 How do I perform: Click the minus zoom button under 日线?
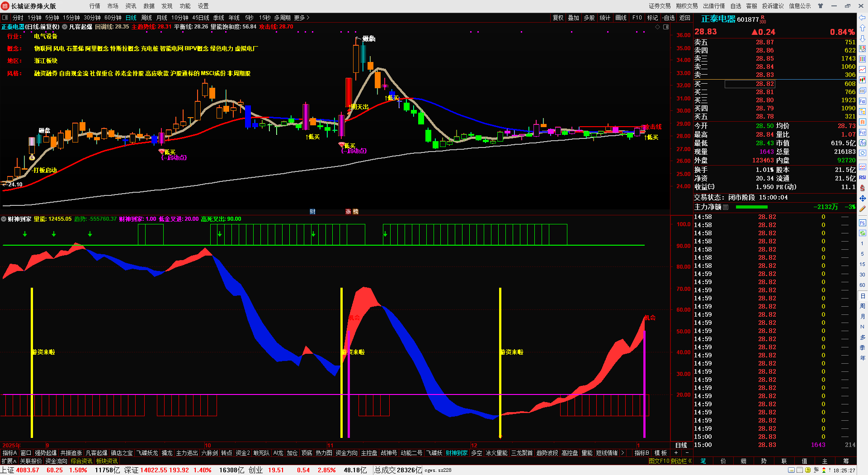point(687,453)
